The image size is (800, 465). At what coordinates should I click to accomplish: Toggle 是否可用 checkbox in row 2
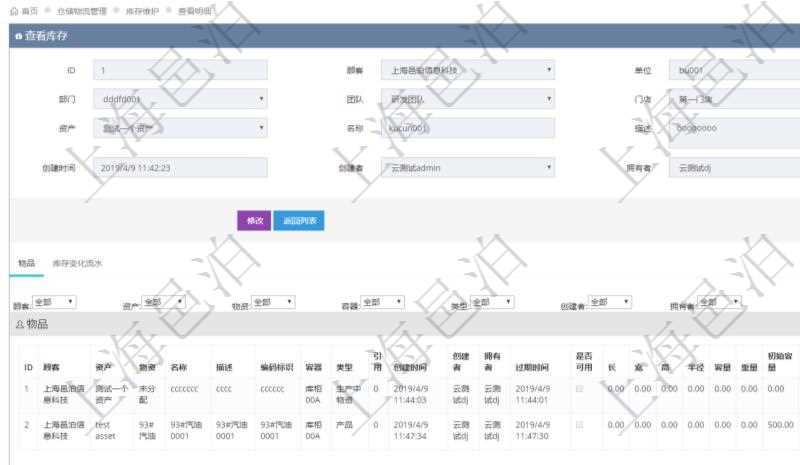pos(580,425)
